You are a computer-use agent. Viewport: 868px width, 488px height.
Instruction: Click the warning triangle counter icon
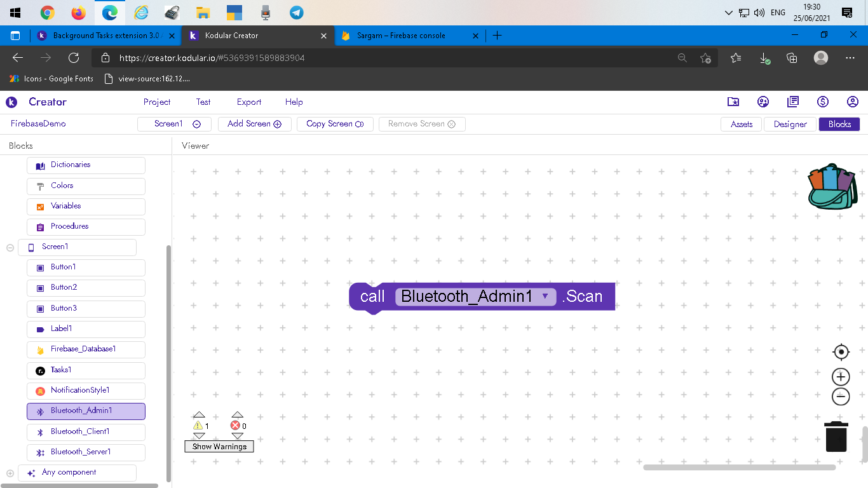(198, 426)
